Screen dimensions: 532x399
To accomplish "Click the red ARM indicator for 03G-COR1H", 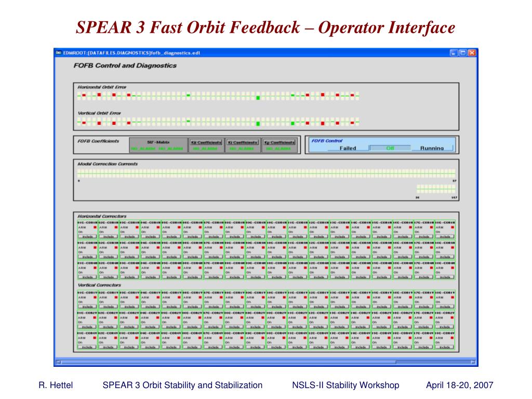I will pos(137,228).
